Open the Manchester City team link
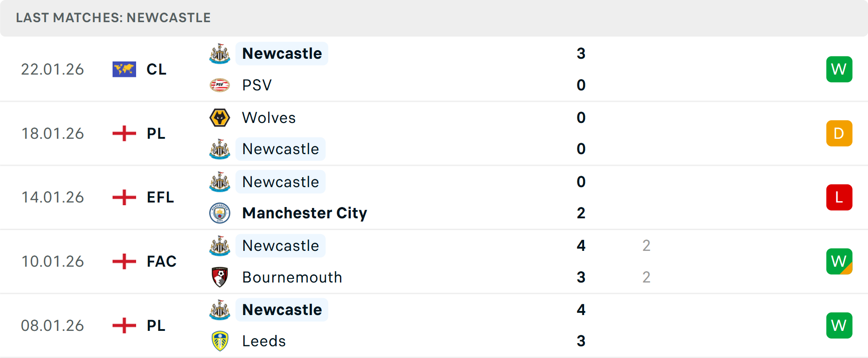 pyautogui.click(x=304, y=213)
